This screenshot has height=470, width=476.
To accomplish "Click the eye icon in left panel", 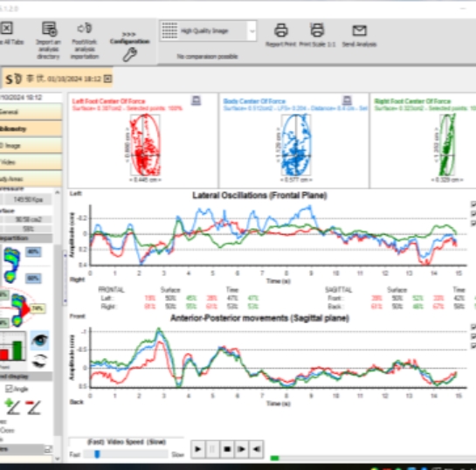I will [39, 340].
